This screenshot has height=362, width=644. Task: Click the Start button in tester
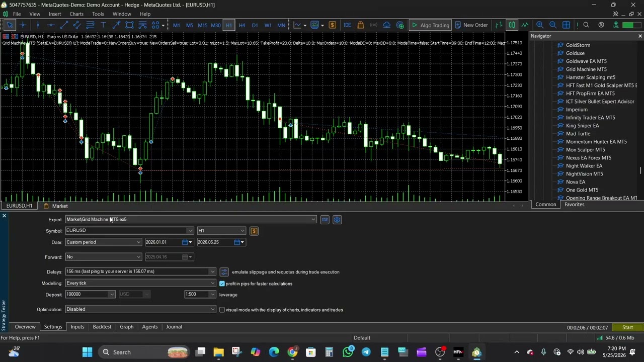pos(627,328)
